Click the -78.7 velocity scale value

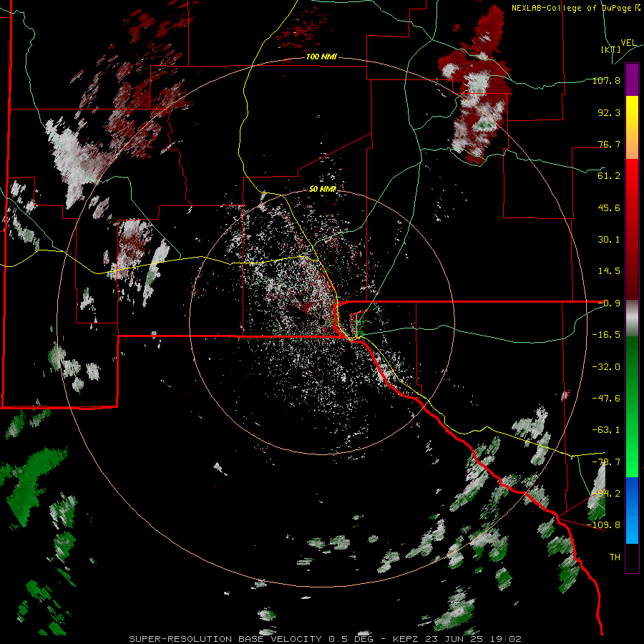coord(606,462)
